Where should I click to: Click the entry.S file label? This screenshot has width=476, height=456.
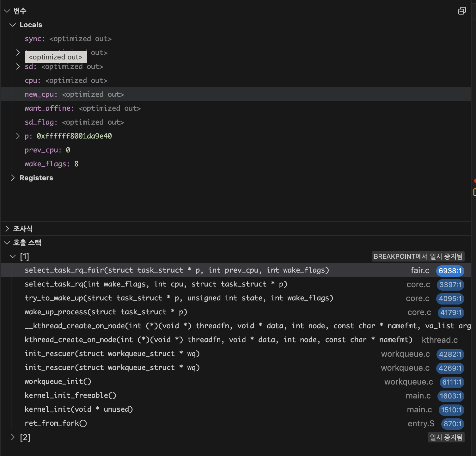tap(421, 423)
